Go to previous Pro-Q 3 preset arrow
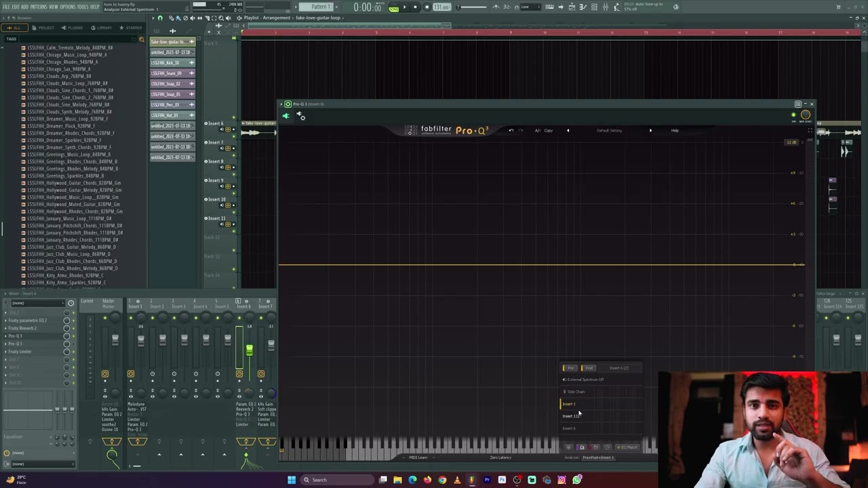The height and width of the screenshot is (488, 868). tap(568, 131)
